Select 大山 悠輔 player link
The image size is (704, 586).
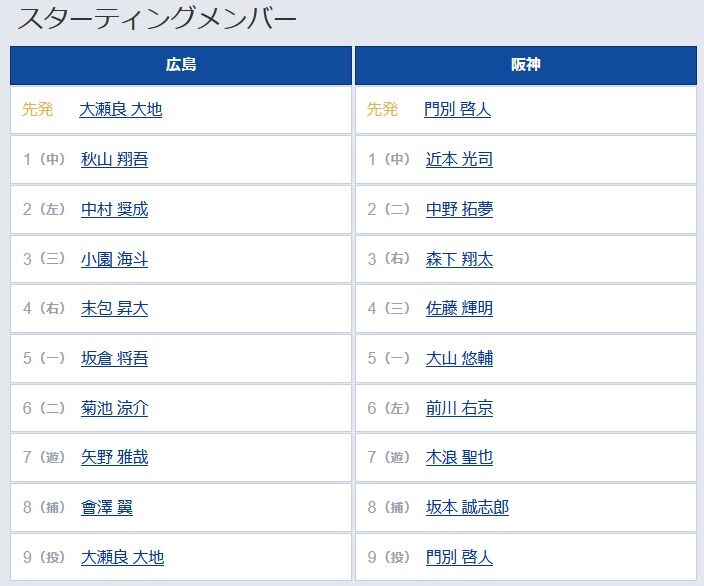(459, 358)
